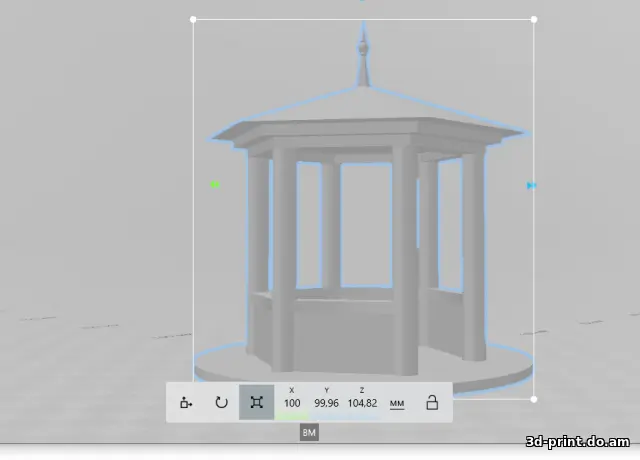This screenshot has width=640, height=460.
Task: Open the мм units selector
Action: point(397,404)
